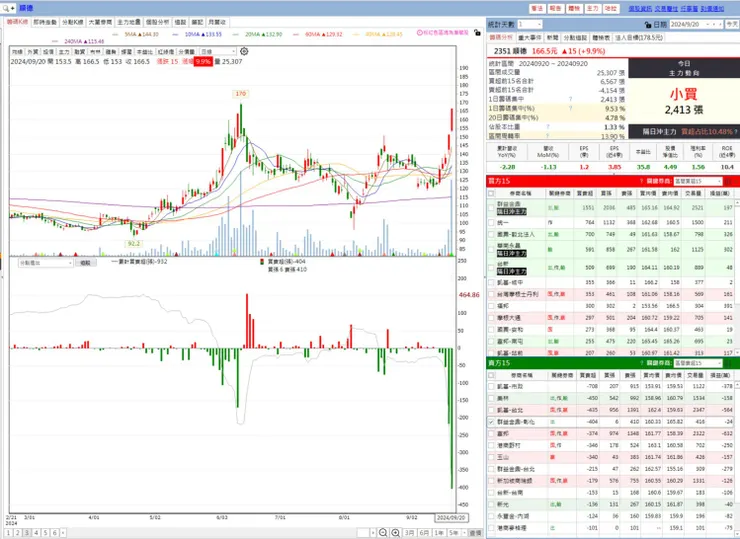Click 240MA legend color line
Screen dimensions: 740x539
pos(55,42)
